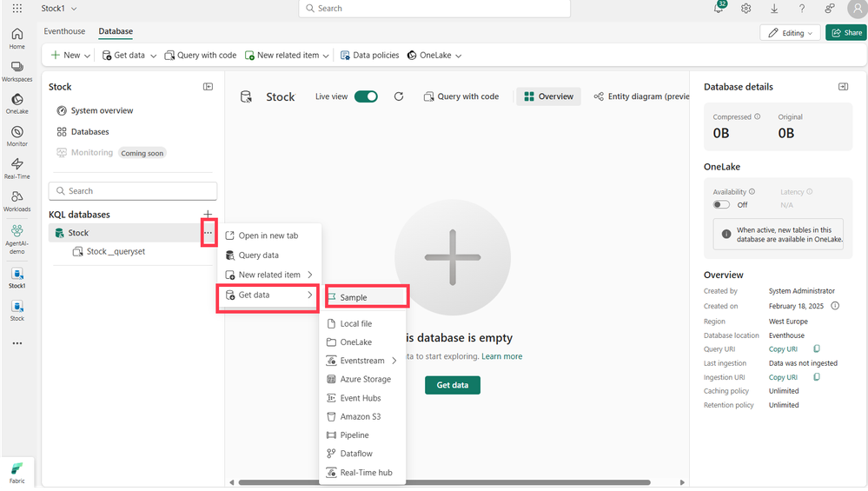
Task: Collapse the Database details pane icon
Action: [x=843, y=87]
